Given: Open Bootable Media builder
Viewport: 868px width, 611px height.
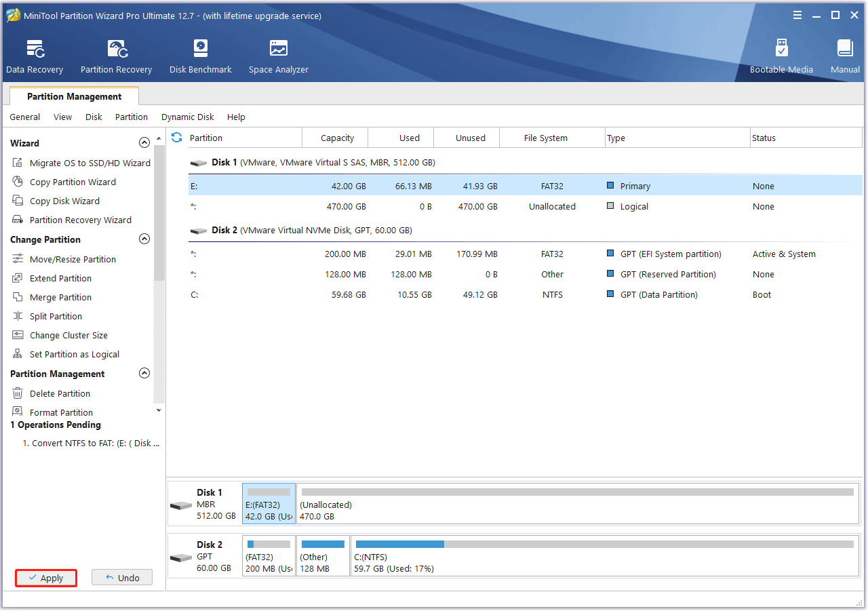Looking at the screenshot, I should coord(781,57).
